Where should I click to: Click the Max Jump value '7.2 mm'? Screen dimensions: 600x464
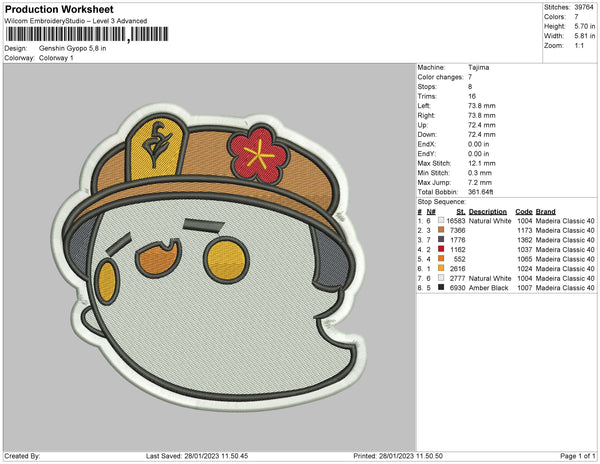coord(480,182)
